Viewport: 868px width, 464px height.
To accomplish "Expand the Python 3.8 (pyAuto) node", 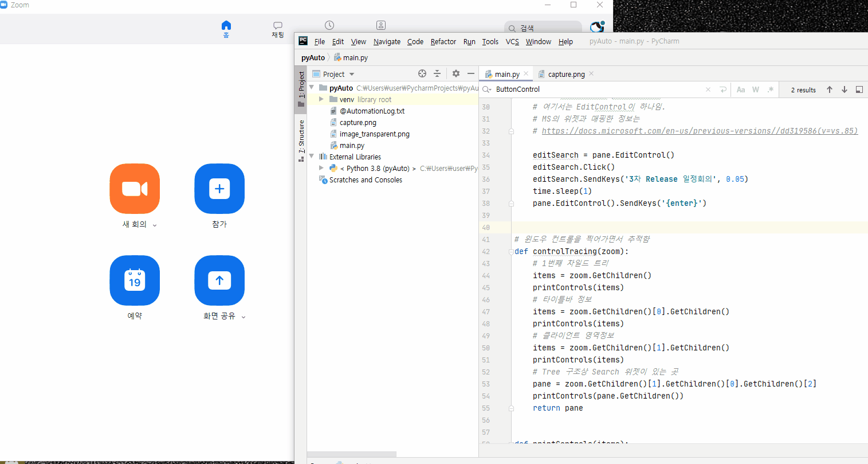I will 321,168.
